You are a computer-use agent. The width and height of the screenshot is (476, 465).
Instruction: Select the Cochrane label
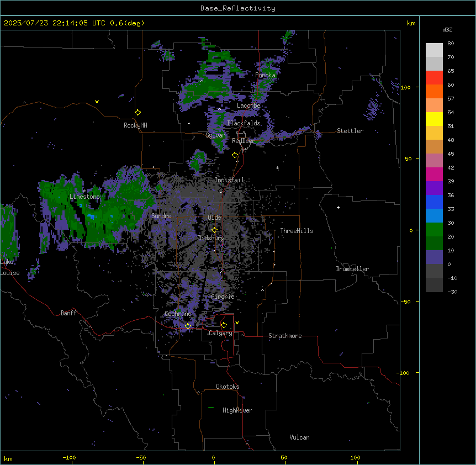(x=178, y=314)
